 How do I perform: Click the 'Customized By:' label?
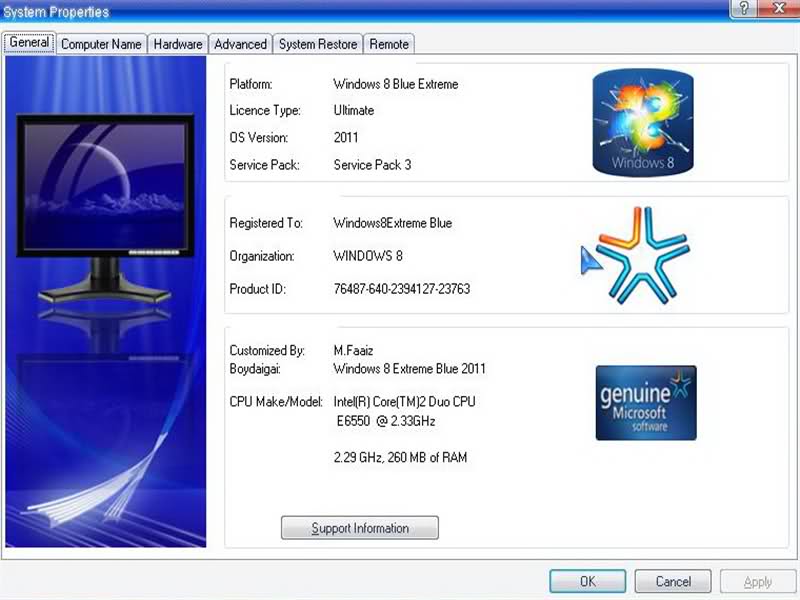tap(267, 351)
